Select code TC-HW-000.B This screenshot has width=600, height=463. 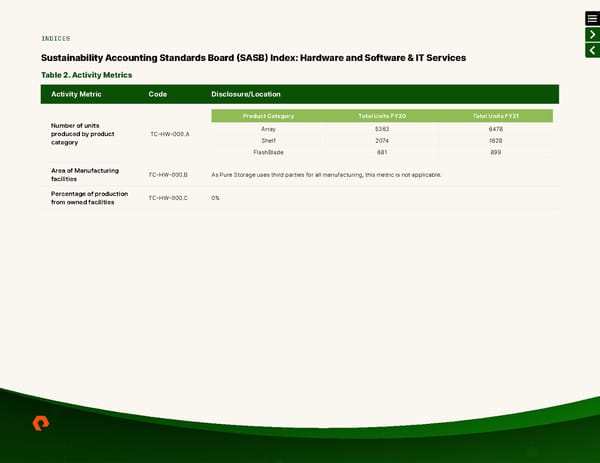click(x=168, y=175)
